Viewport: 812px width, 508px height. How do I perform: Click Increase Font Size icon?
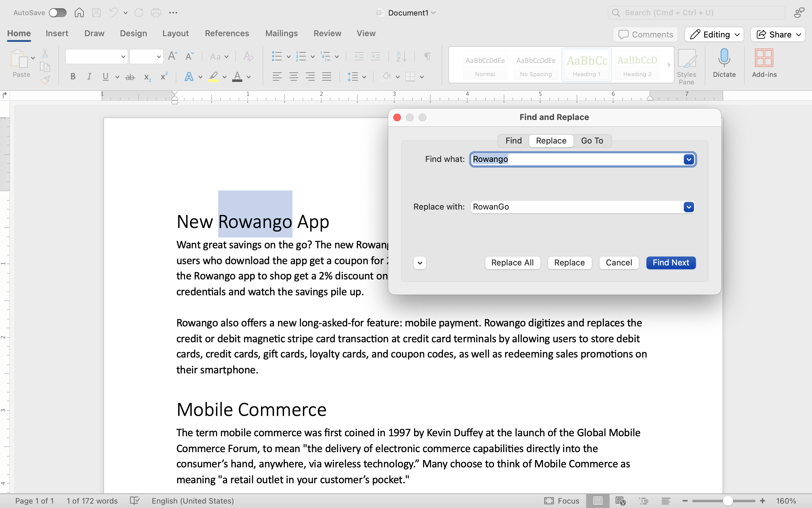tap(173, 56)
